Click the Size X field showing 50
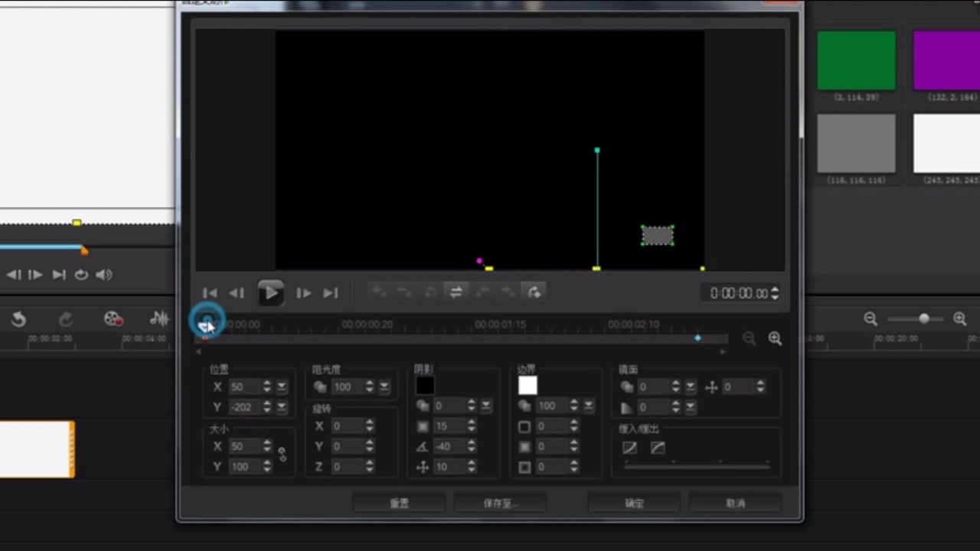 244,446
